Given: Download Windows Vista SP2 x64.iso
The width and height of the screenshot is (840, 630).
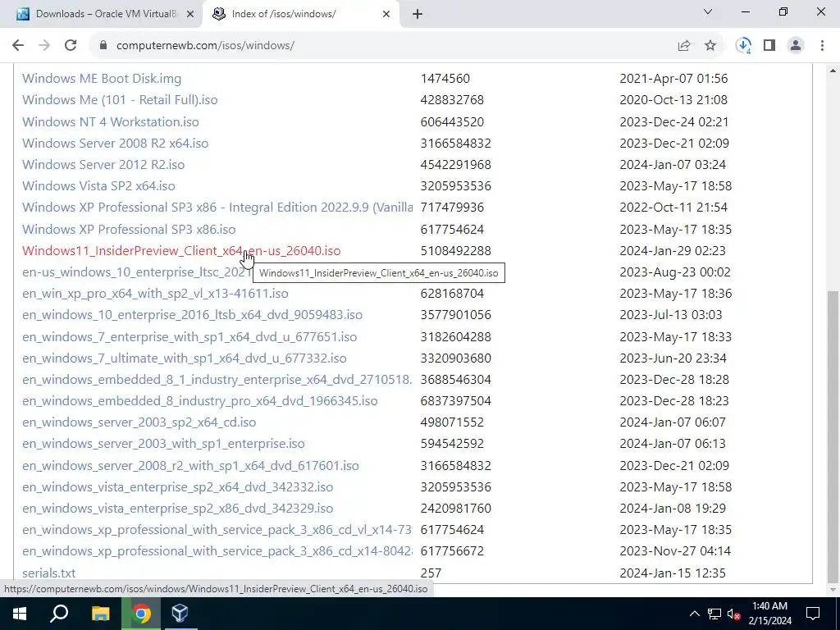Looking at the screenshot, I should pos(98,186).
